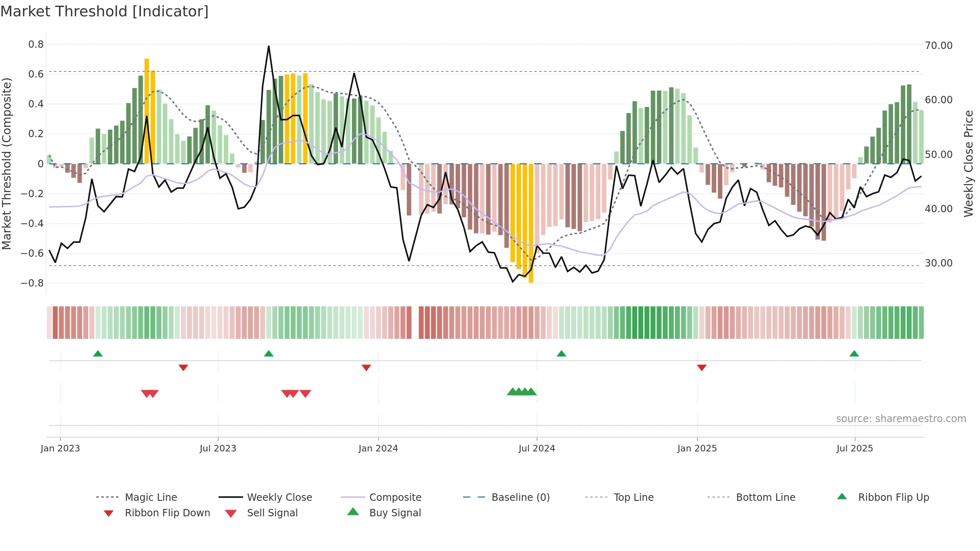The height and width of the screenshot is (551, 980).
Task: Click the Jan 2023 axis label
Action: click(60, 449)
